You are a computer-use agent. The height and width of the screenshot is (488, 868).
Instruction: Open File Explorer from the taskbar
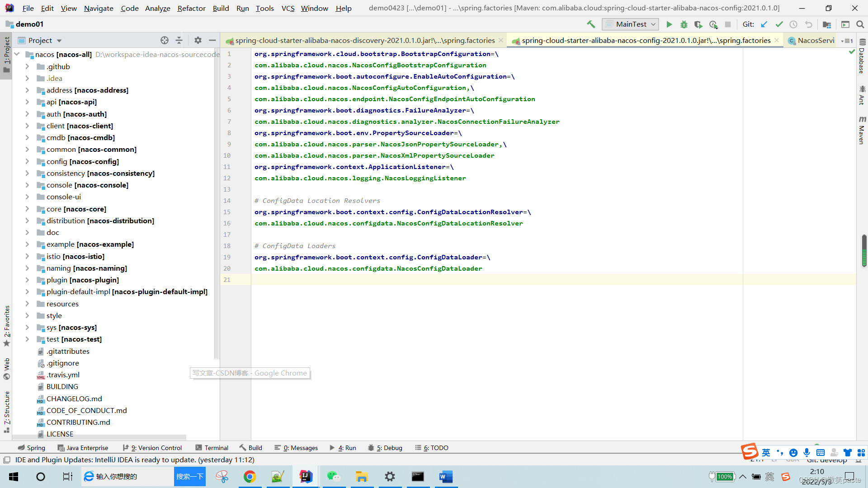362,477
